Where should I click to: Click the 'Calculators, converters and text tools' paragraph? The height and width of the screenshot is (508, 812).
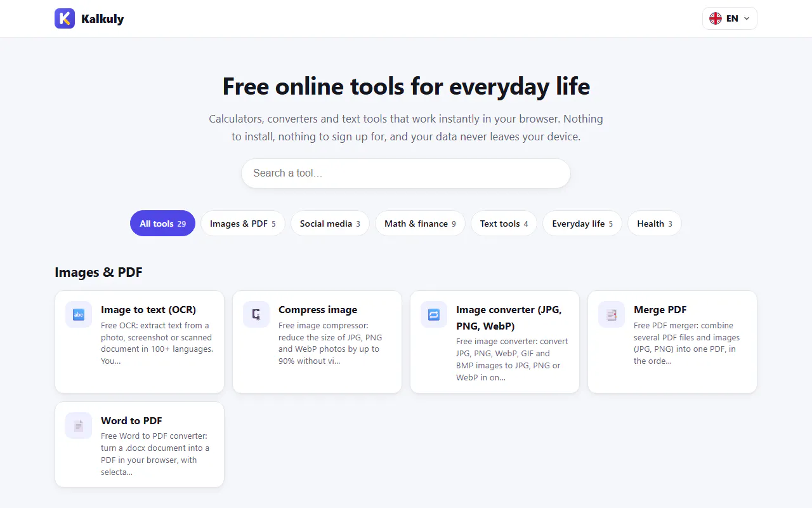point(406,128)
